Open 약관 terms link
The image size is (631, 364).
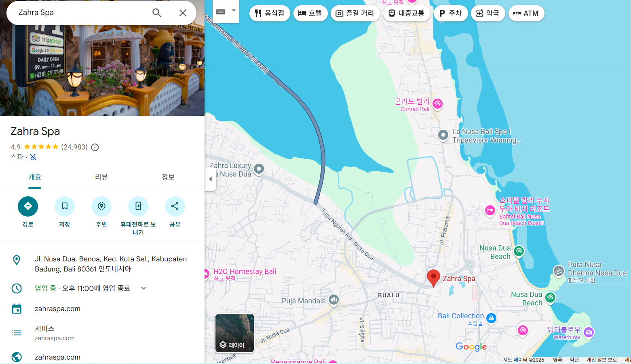574,360
